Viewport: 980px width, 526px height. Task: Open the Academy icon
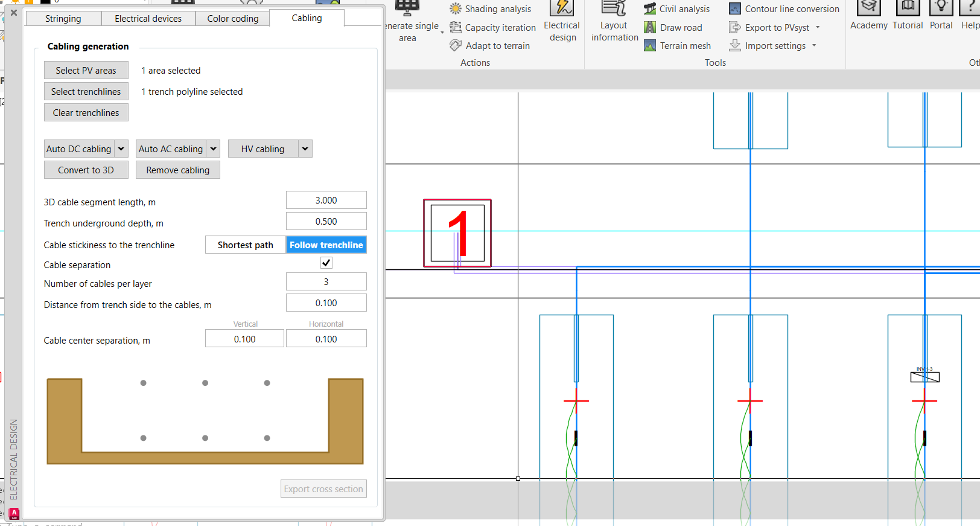pyautogui.click(x=868, y=7)
